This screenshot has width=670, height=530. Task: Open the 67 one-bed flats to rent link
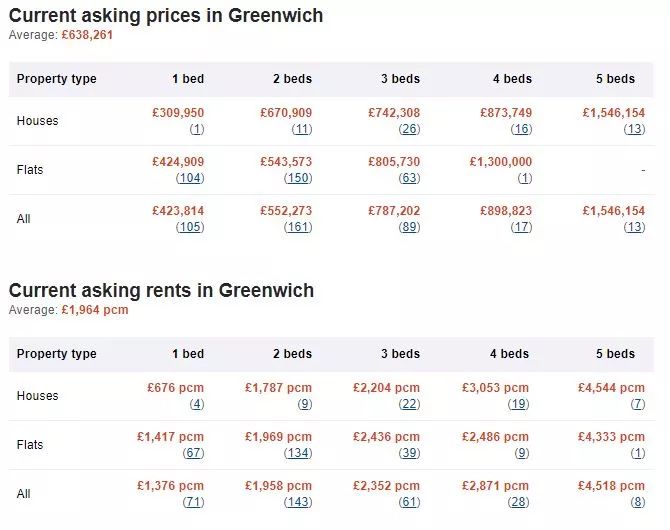(193, 453)
